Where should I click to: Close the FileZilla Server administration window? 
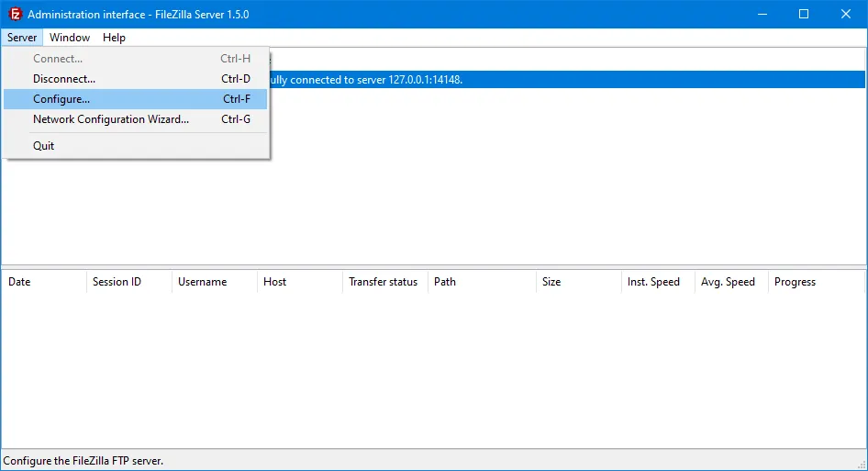846,14
